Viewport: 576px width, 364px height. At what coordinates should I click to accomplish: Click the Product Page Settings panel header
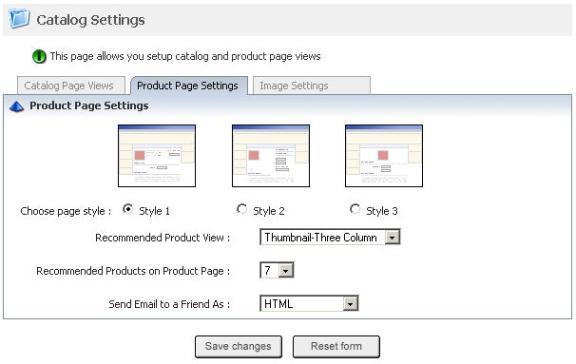pos(288,106)
